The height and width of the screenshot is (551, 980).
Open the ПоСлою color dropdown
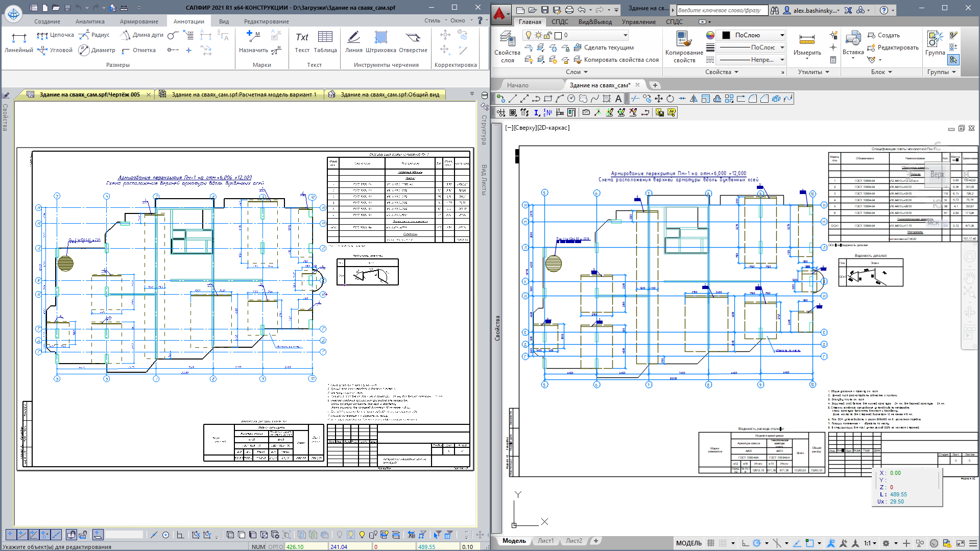click(781, 35)
